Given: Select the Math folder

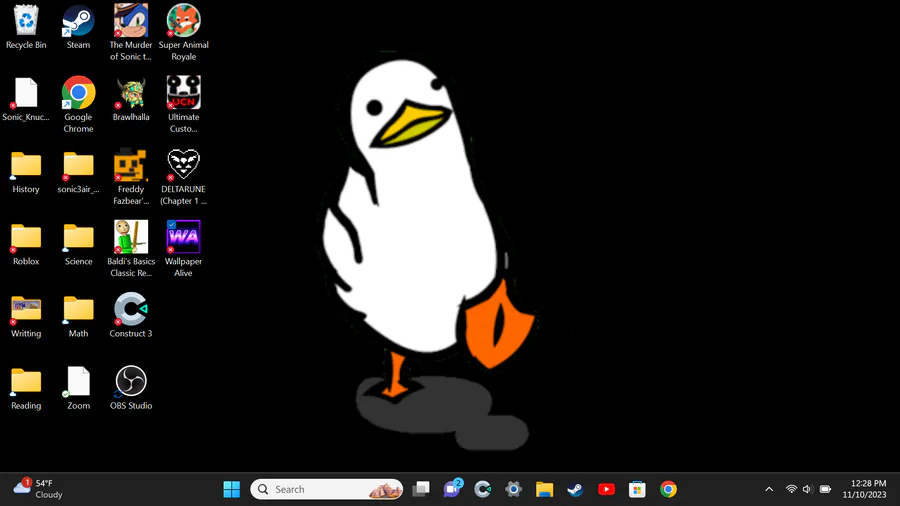Looking at the screenshot, I should click(x=79, y=316).
